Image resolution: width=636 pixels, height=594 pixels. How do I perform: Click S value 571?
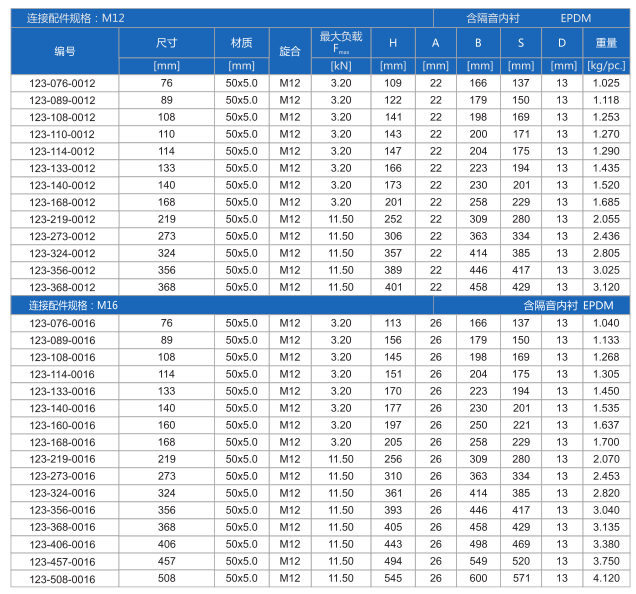click(521, 578)
